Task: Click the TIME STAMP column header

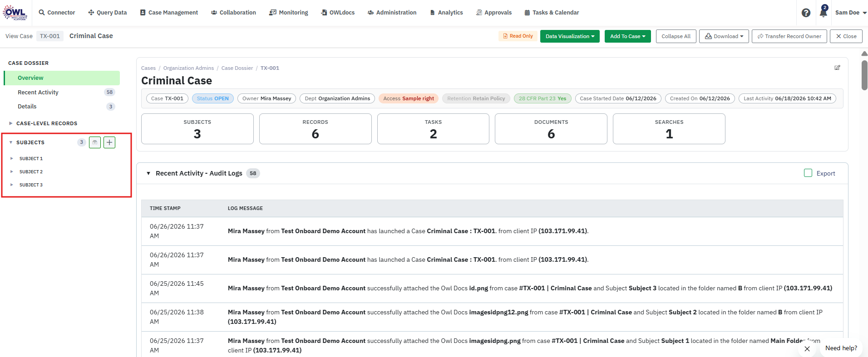Action: [x=165, y=208]
